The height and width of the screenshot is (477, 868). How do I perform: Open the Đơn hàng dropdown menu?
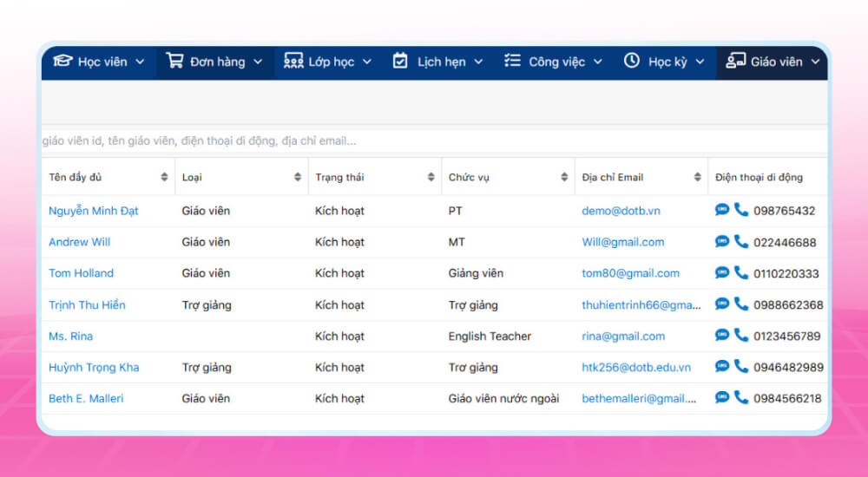click(214, 62)
